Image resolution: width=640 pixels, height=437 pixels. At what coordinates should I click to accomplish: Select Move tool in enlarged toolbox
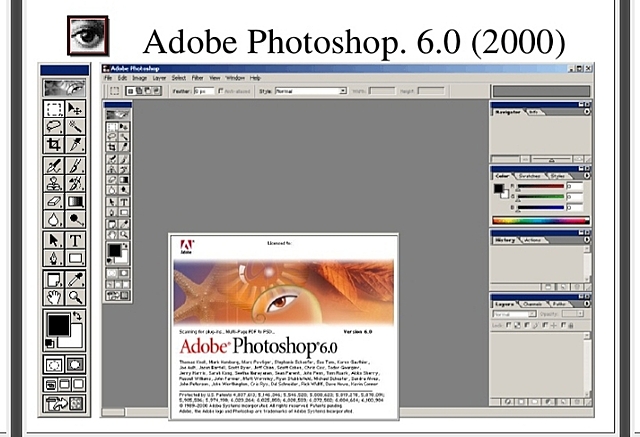75,109
